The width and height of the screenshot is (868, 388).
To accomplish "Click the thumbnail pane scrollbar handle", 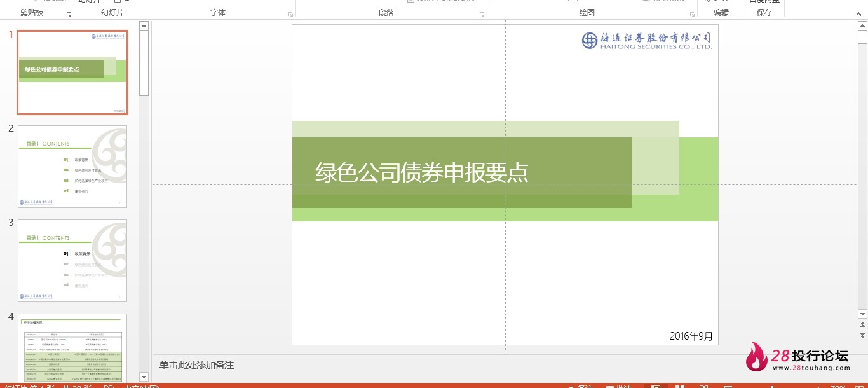I will pos(144,64).
